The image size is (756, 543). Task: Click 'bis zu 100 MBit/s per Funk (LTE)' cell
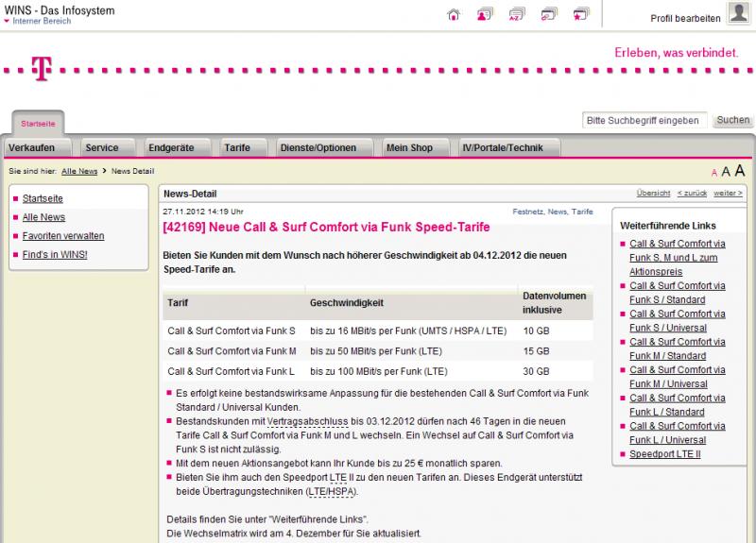tap(379, 371)
